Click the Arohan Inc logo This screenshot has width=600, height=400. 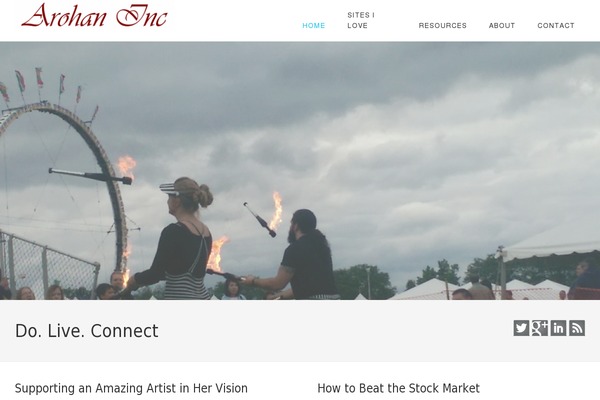(x=95, y=16)
